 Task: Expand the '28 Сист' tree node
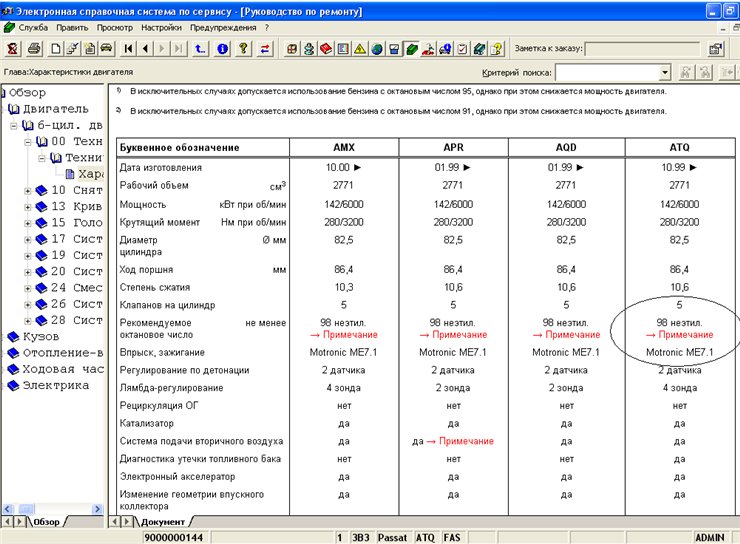point(27,321)
